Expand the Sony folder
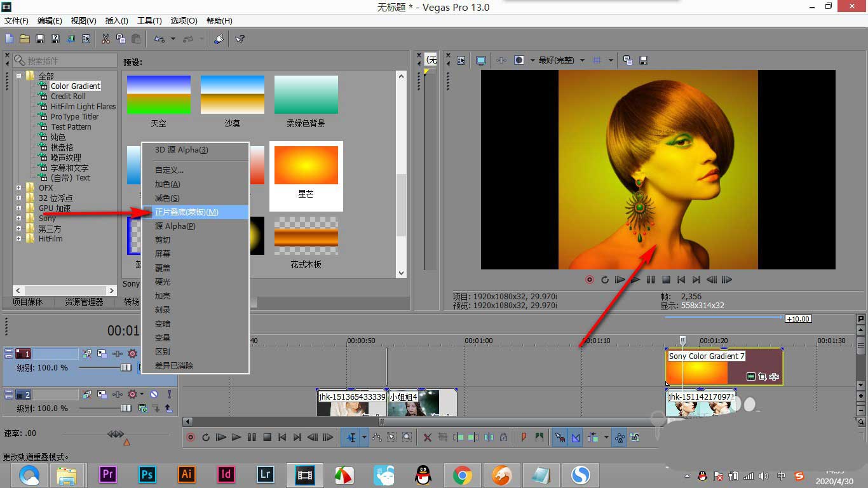 (19, 219)
